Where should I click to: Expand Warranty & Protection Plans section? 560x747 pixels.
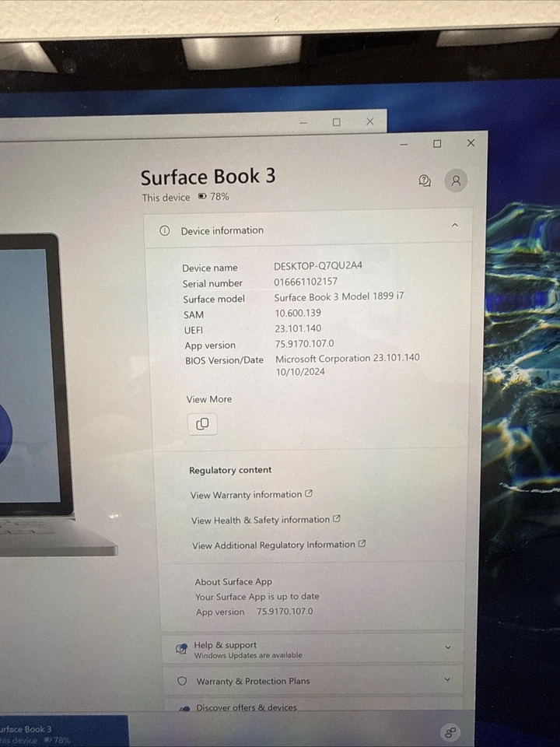pyautogui.click(x=447, y=679)
